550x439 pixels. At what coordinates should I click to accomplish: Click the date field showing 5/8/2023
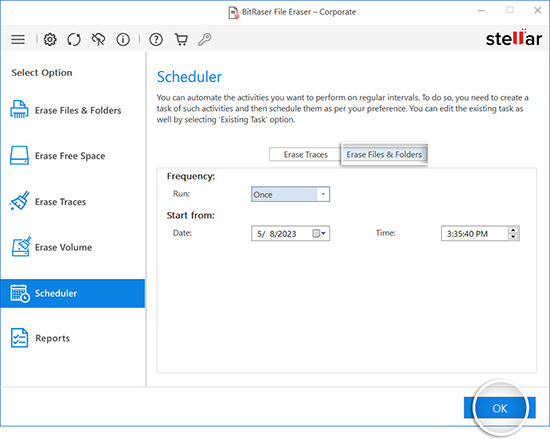coord(290,234)
